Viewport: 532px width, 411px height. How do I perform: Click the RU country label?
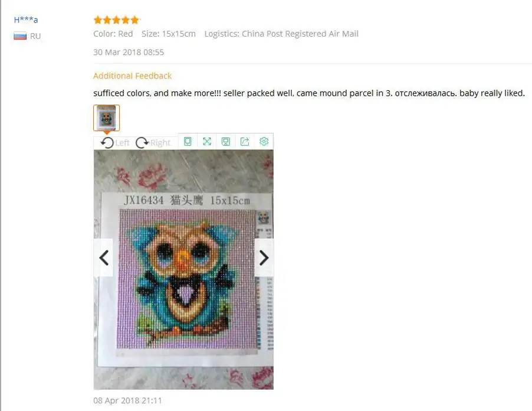click(x=35, y=36)
